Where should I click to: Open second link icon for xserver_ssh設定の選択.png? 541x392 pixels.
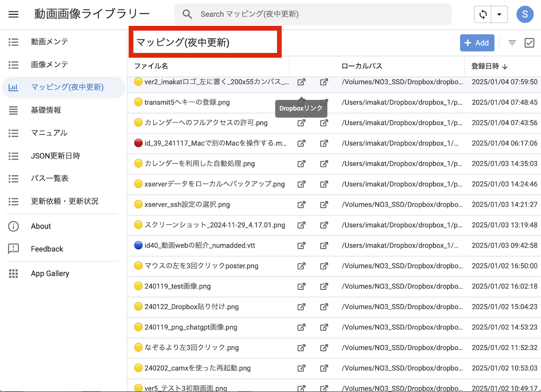[x=324, y=205]
